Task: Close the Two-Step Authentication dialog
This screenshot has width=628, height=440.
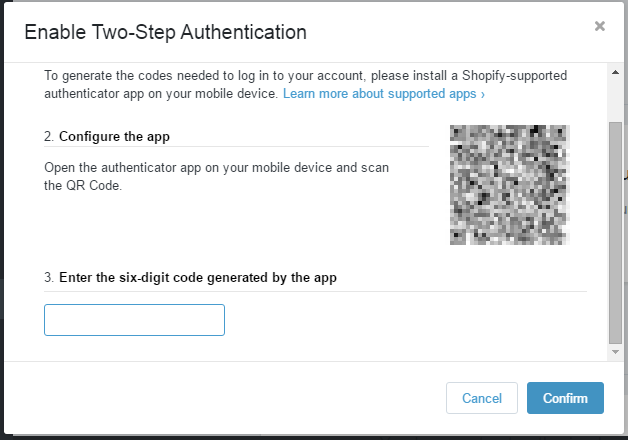Action: 600,26
